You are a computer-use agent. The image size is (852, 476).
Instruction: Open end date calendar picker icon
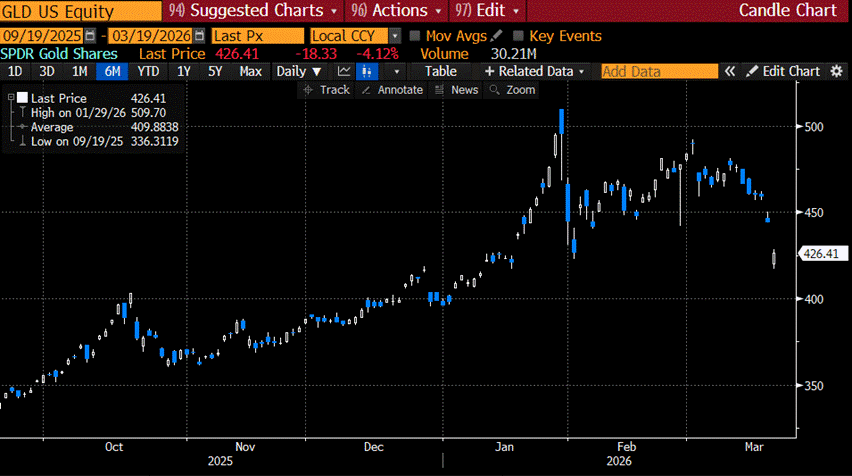click(199, 36)
